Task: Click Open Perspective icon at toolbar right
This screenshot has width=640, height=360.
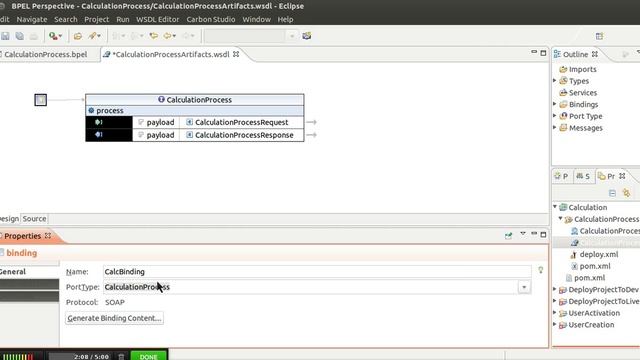Action: [599, 36]
